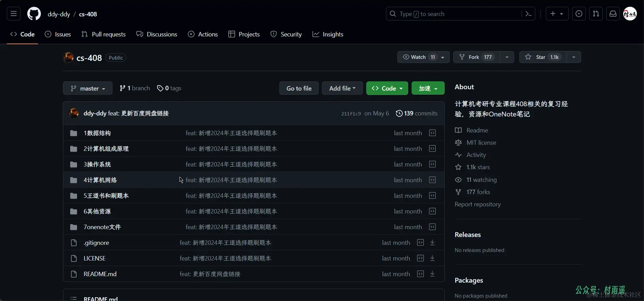Open the 7onenote文件 folder
This screenshot has height=301, width=644.
click(102, 227)
